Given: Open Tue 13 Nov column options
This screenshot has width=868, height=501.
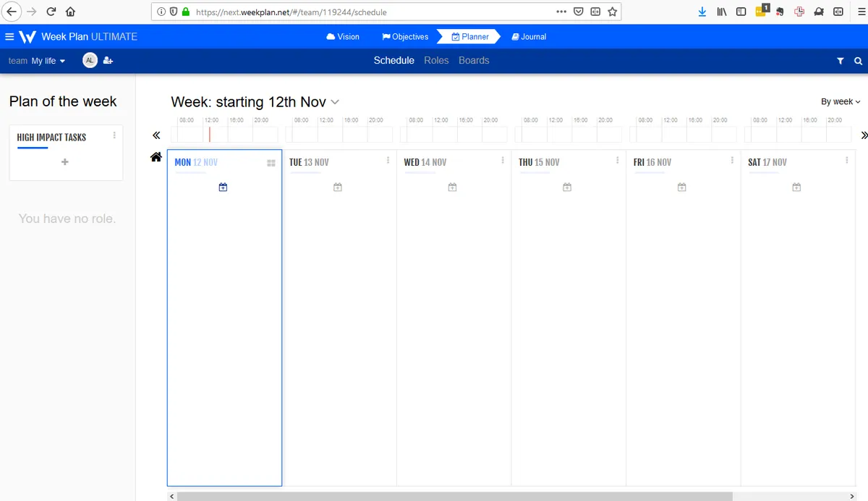Looking at the screenshot, I should coord(388,161).
